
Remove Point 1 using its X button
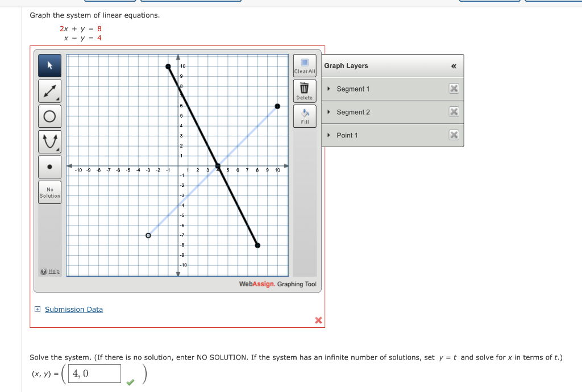[454, 135]
